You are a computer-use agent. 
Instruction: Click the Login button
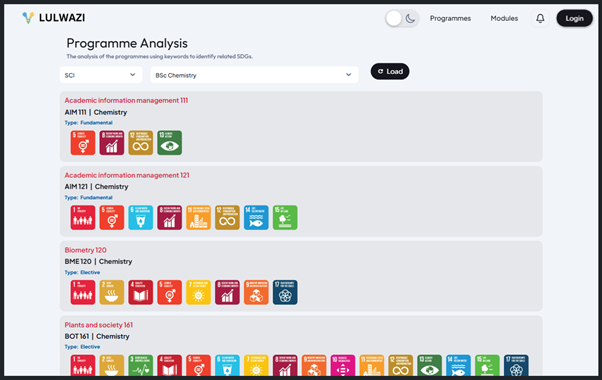click(574, 18)
